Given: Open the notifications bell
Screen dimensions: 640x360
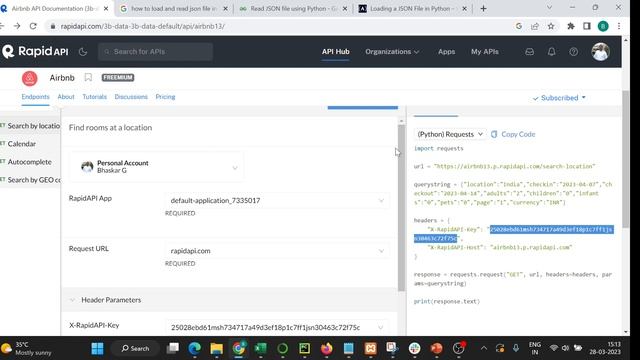Looking at the screenshot, I should pos(551,52).
